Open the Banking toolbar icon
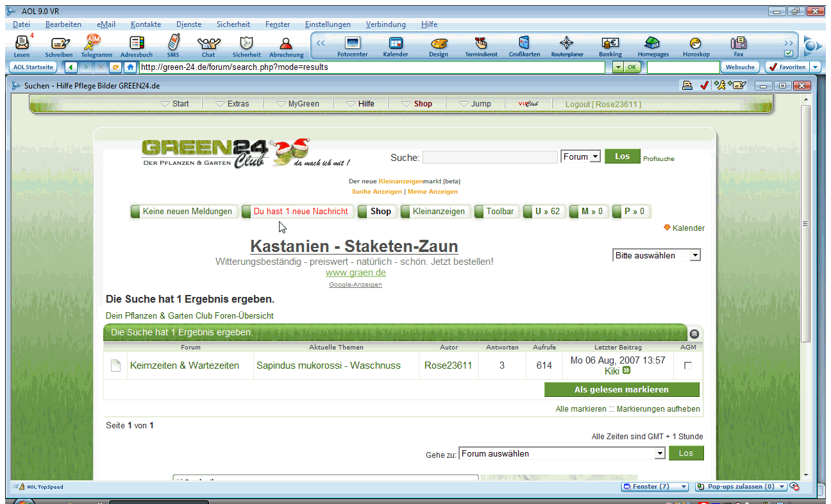The width and height of the screenshot is (831, 504). pyautogui.click(x=610, y=44)
